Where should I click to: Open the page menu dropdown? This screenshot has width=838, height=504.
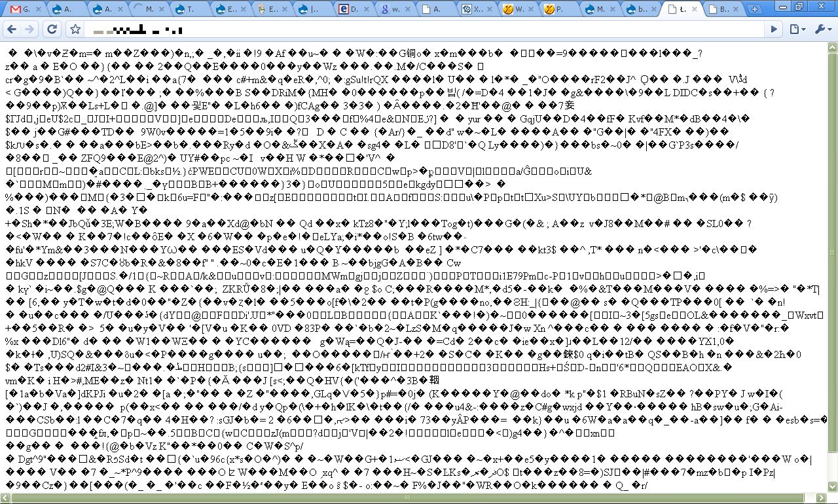pos(796,29)
